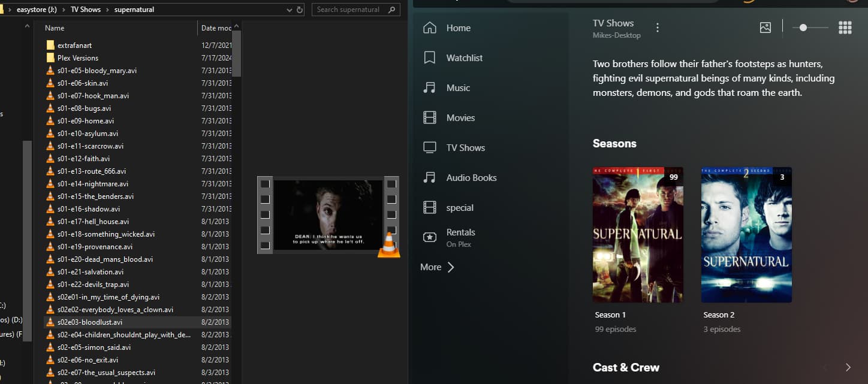Select s01-e11-scarcrow.avi VLC icon
The image size is (868, 384).
(50, 146)
